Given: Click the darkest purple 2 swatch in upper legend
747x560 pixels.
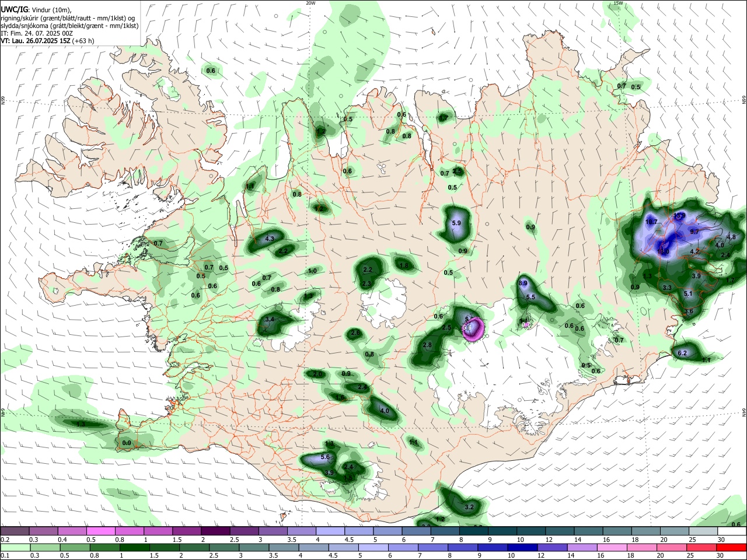Looking at the screenshot, I should (215, 531).
